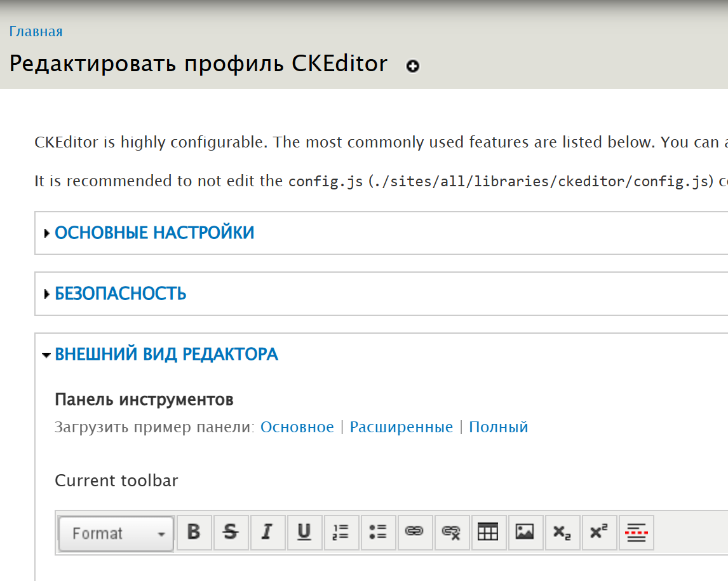Viewport: 728px width, 581px height.
Task: Click the Italic toolbar icon
Action: [267, 532]
